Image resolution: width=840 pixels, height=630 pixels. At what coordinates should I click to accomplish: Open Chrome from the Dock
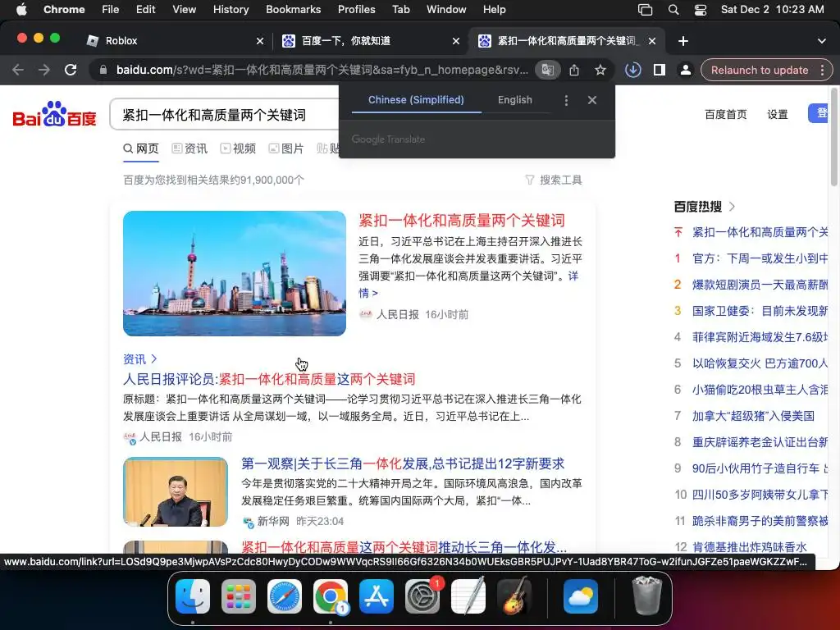331,596
